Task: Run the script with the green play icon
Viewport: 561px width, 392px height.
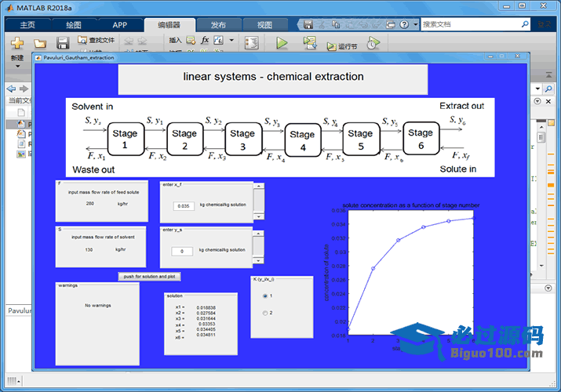Action: click(282, 43)
